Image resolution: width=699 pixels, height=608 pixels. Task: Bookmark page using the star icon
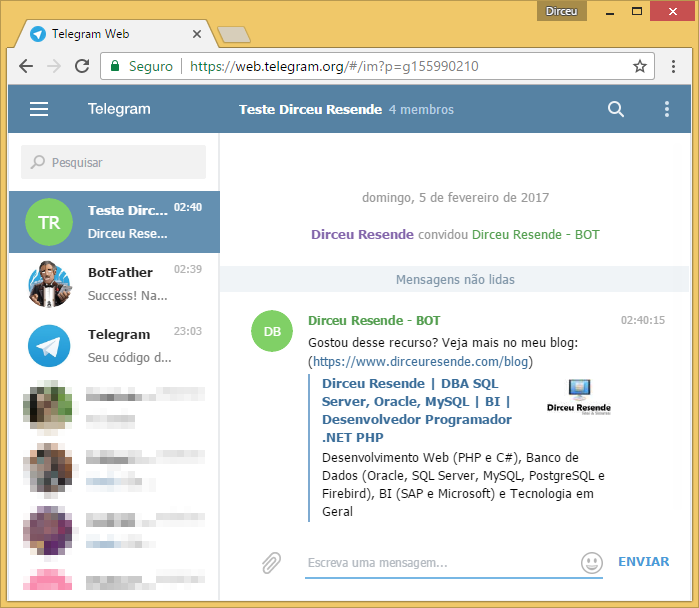[x=640, y=66]
